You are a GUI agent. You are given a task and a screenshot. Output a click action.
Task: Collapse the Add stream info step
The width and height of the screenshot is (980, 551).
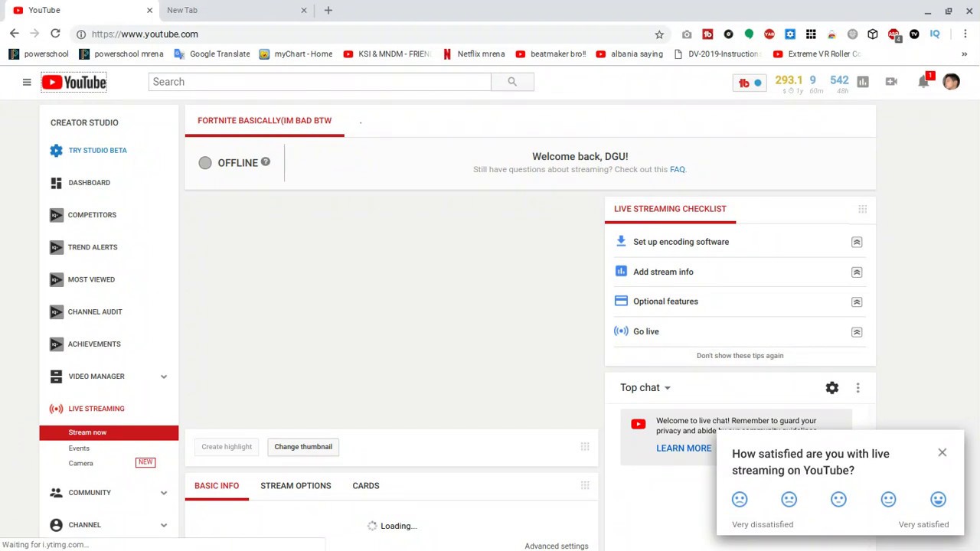point(857,272)
